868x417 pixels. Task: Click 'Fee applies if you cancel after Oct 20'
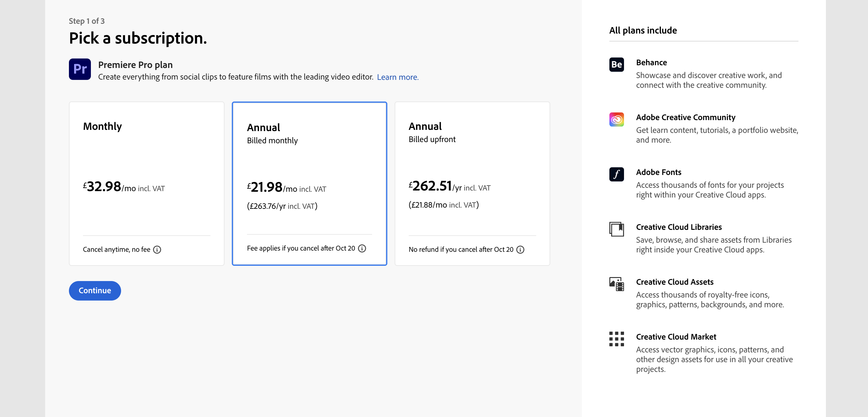click(301, 248)
